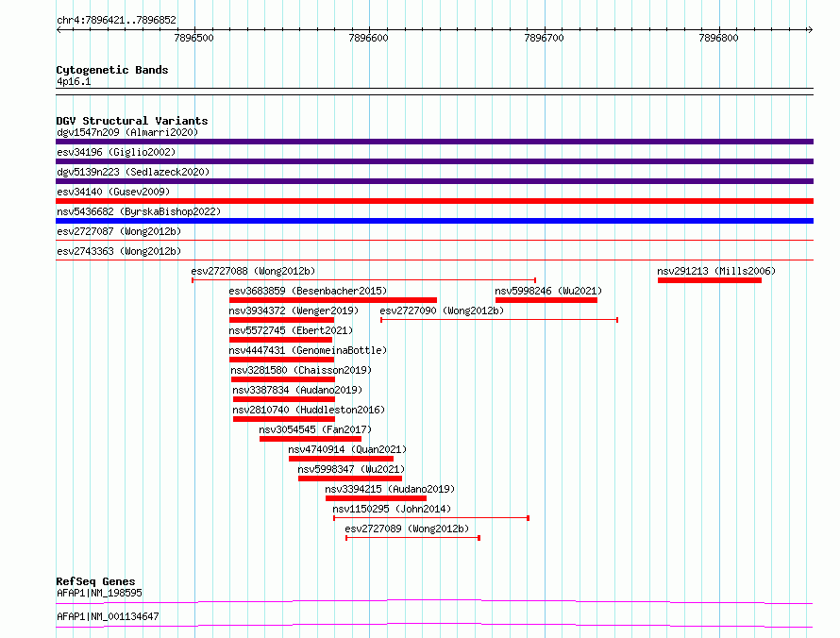Click the 7896500 ruler position label
The image size is (840, 638).
pos(193,38)
